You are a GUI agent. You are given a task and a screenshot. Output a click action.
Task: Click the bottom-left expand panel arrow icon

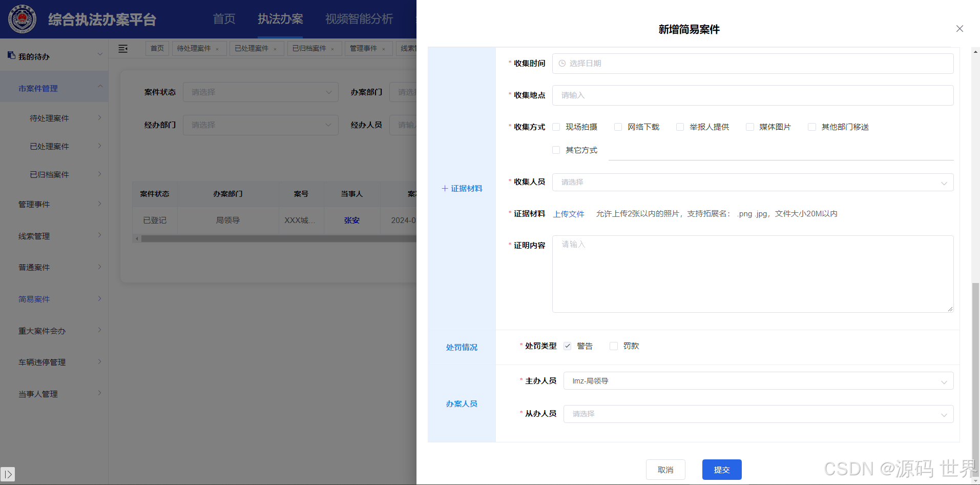[x=8, y=474]
